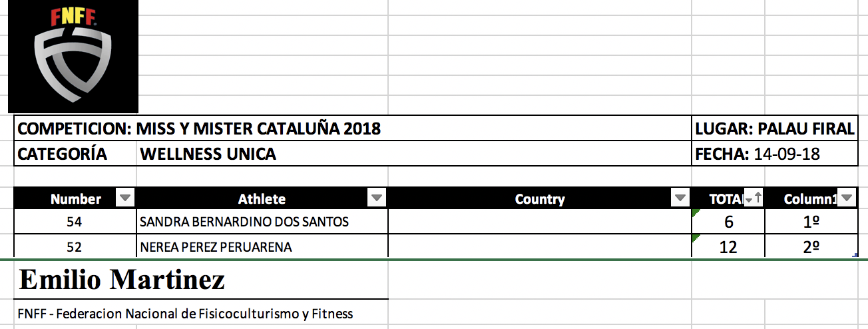Click the competition title cell
This screenshot has height=329, width=868.
point(200,129)
